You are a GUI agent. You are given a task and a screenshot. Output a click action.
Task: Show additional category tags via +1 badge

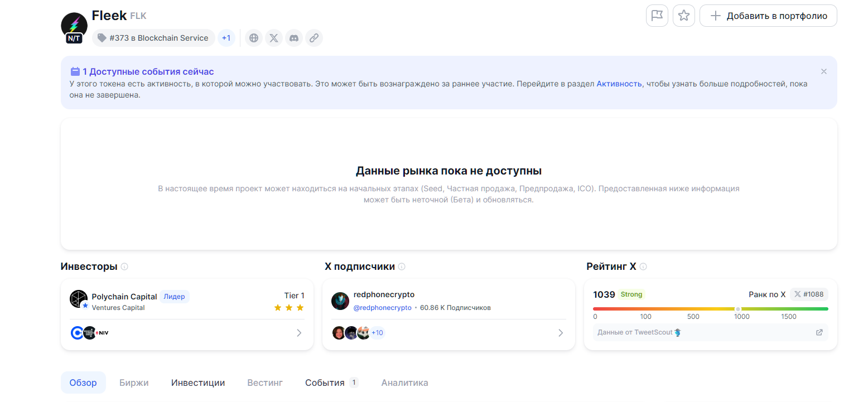[226, 38]
